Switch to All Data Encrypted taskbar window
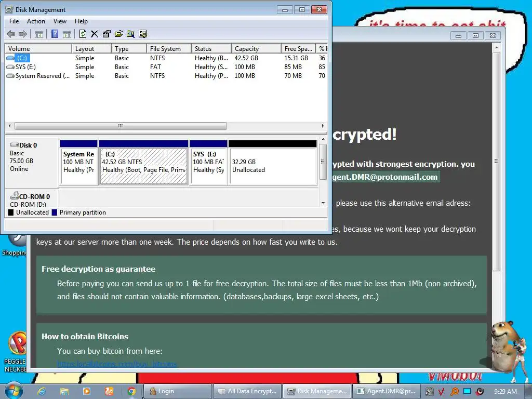The height and width of the screenshot is (399, 532). point(248,391)
